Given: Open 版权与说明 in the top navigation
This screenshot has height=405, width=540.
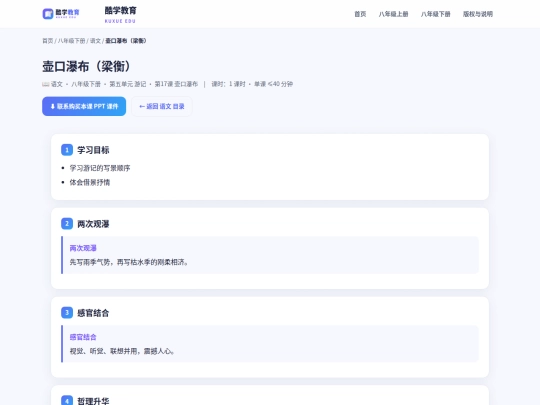Looking at the screenshot, I should 478,14.
